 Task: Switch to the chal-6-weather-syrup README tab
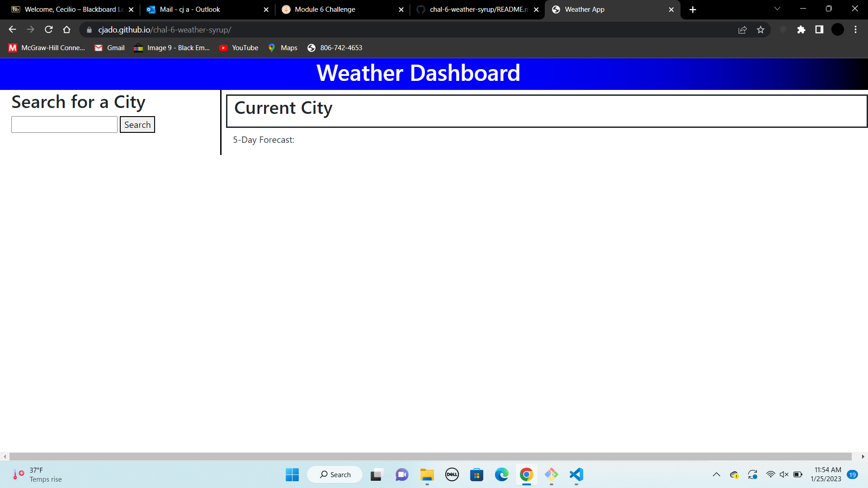(x=477, y=9)
